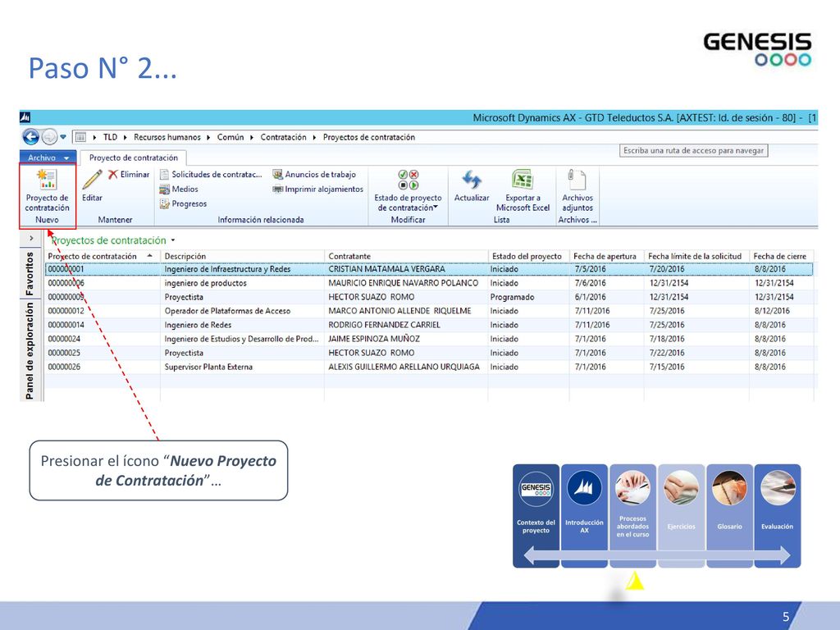Open the Favoritos side panel tab
This screenshot has height=630, width=840.
coord(30,274)
